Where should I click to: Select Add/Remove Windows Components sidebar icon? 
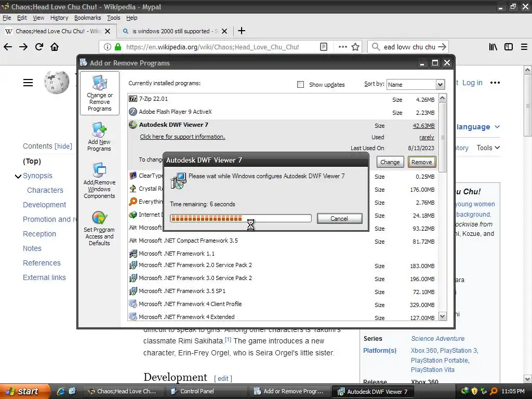[x=99, y=180]
